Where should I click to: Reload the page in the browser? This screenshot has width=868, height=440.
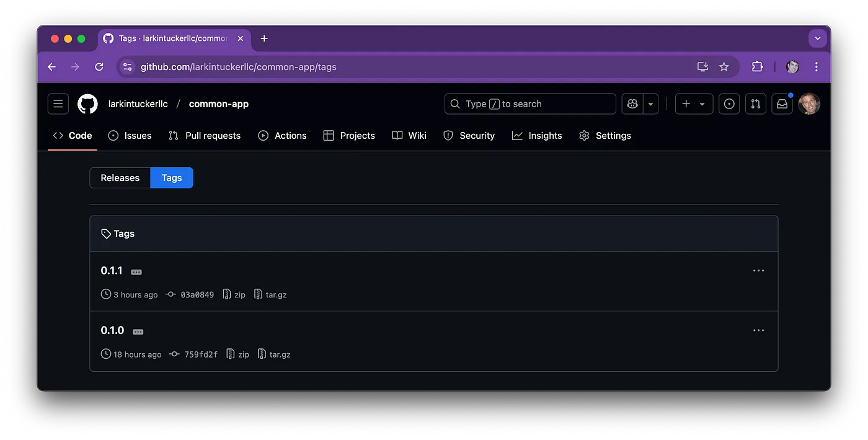[x=99, y=67]
